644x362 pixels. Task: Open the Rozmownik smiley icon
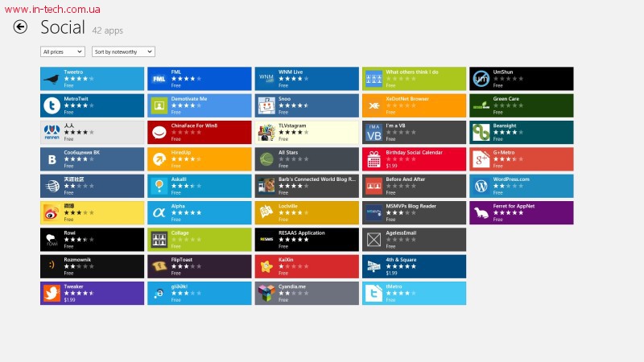[x=52, y=266]
